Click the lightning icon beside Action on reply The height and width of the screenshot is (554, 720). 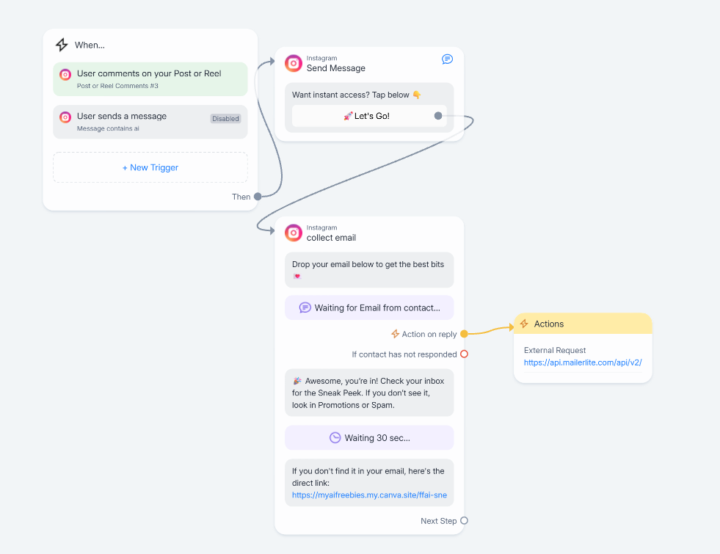[395, 334]
